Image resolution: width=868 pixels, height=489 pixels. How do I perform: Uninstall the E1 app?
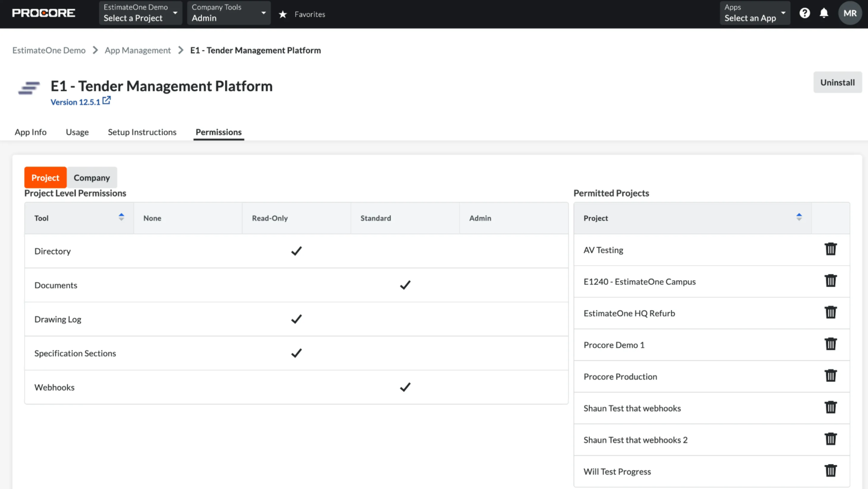[837, 83]
